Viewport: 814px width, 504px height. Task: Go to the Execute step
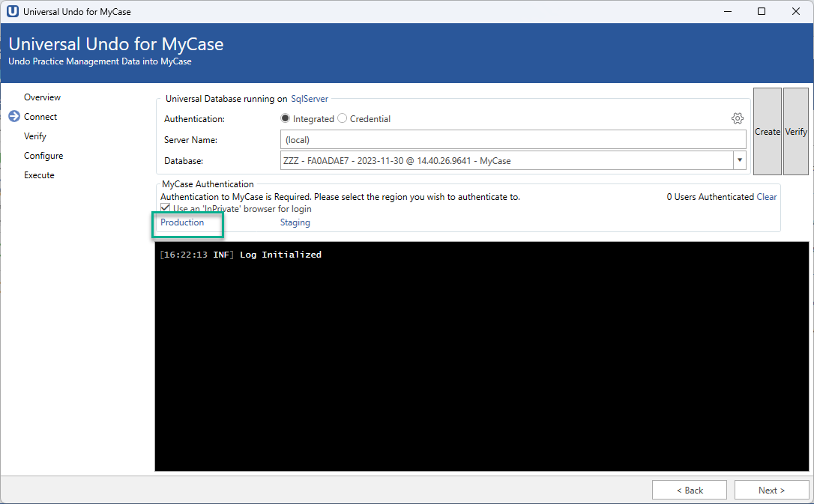tap(39, 175)
